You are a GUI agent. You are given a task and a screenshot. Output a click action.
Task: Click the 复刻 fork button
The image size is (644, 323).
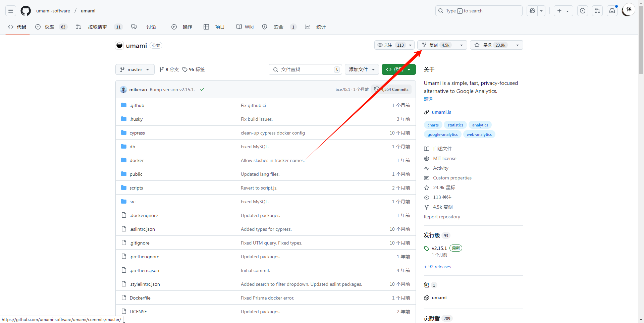[436, 45]
